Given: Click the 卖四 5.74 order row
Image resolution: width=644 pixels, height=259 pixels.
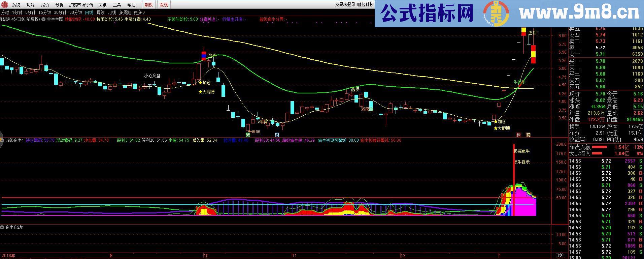Looking at the screenshot, I should click(x=606, y=35).
